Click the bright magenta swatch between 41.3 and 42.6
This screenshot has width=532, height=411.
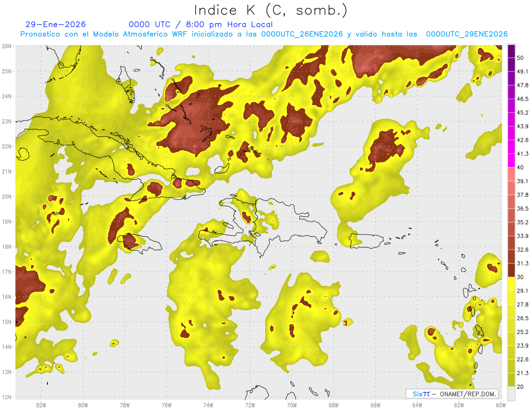coord(511,147)
